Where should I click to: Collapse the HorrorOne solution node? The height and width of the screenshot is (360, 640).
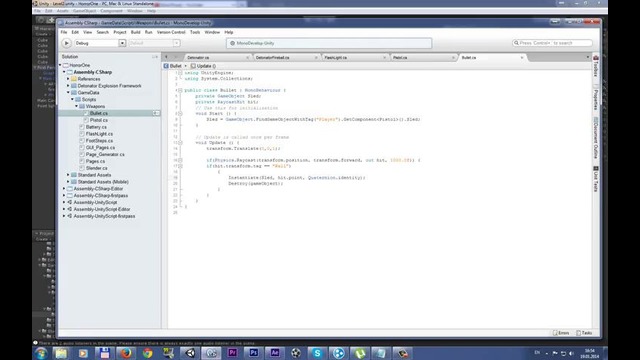click(x=60, y=65)
